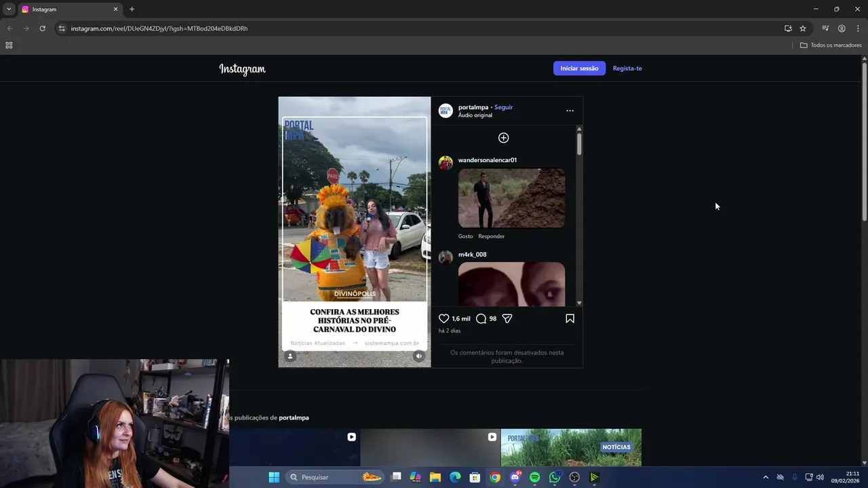Follow portalmpa with Seguir
Image resolution: width=868 pixels, height=488 pixels.
[x=503, y=107]
